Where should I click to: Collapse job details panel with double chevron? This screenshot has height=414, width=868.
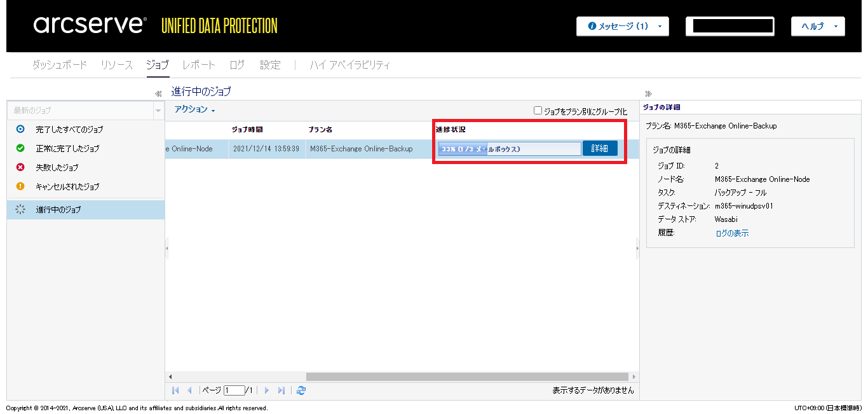tap(648, 93)
